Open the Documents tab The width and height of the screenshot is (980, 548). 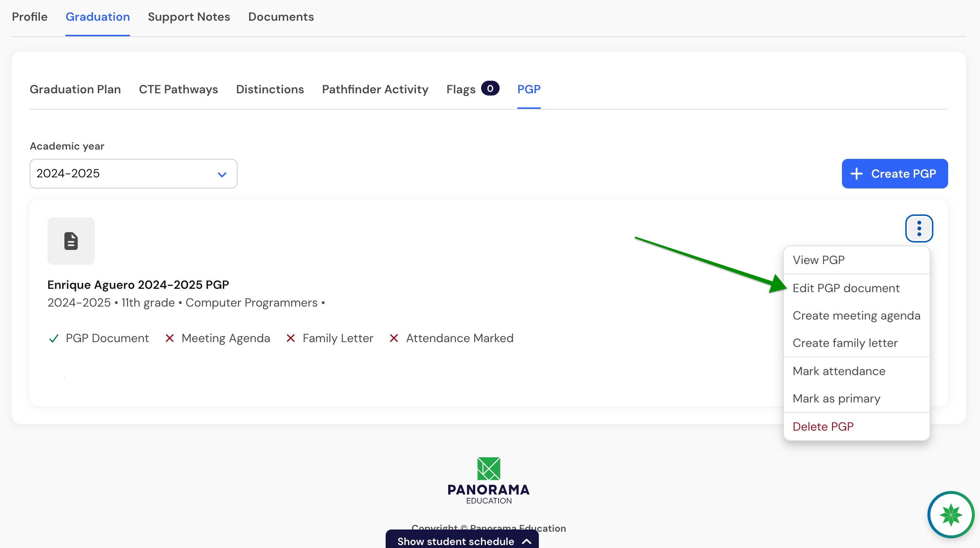coord(281,17)
